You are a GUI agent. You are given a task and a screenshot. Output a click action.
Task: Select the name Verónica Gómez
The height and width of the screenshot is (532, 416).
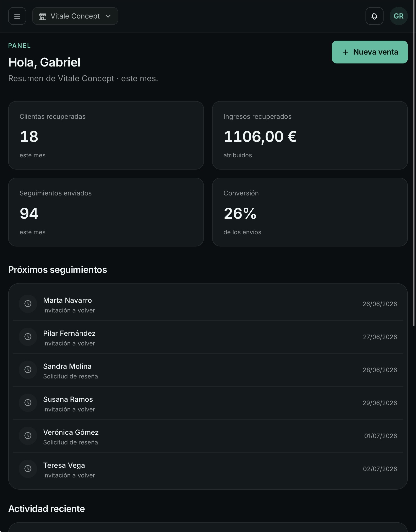pos(71,432)
